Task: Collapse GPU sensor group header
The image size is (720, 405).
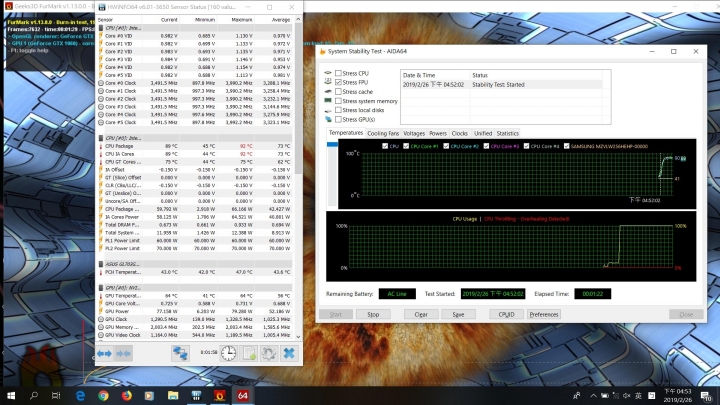Action: click(x=195, y=288)
